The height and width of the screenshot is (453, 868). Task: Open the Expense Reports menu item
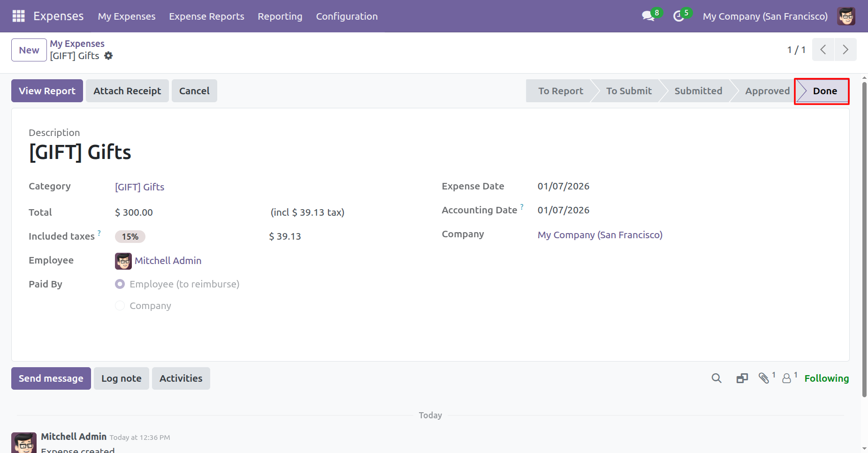pos(206,16)
